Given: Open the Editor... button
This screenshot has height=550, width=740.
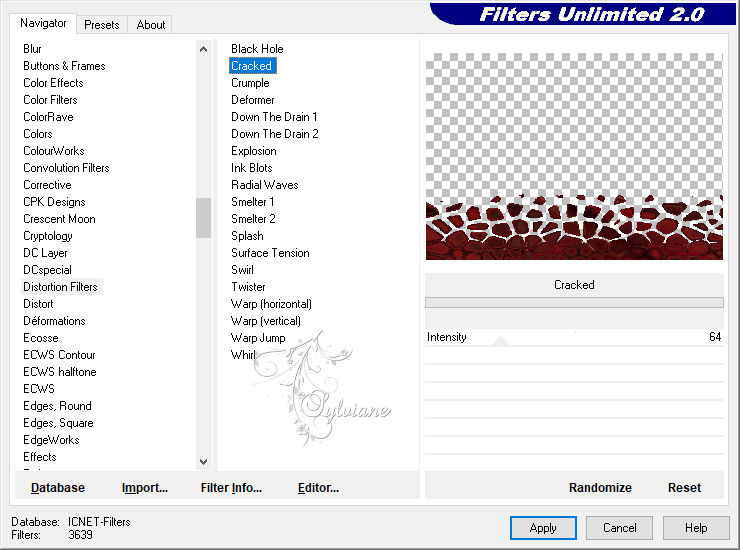Looking at the screenshot, I should click(x=318, y=488).
